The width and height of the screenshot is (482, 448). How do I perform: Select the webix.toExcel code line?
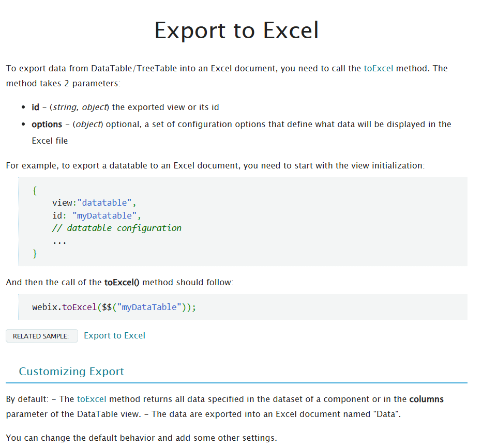pyautogui.click(x=114, y=307)
